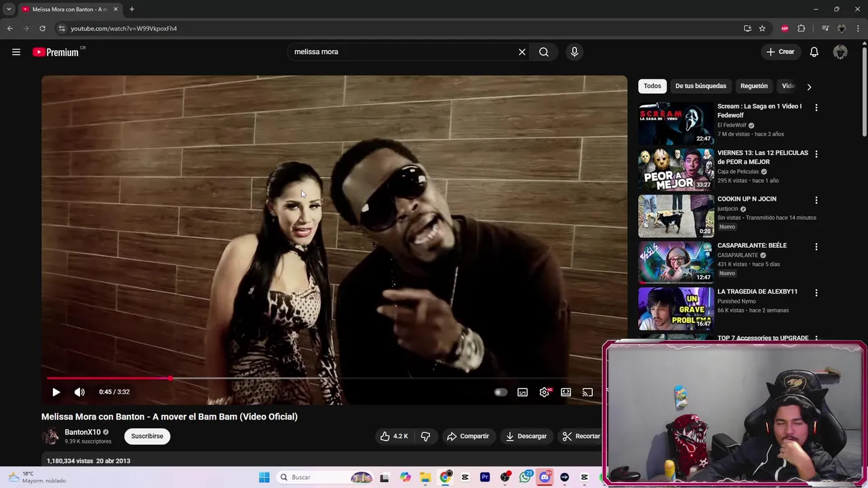Click the magnifier search button
The height and width of the screenshot is (488, 868).
pyautogui.click(x=544, y=52)
